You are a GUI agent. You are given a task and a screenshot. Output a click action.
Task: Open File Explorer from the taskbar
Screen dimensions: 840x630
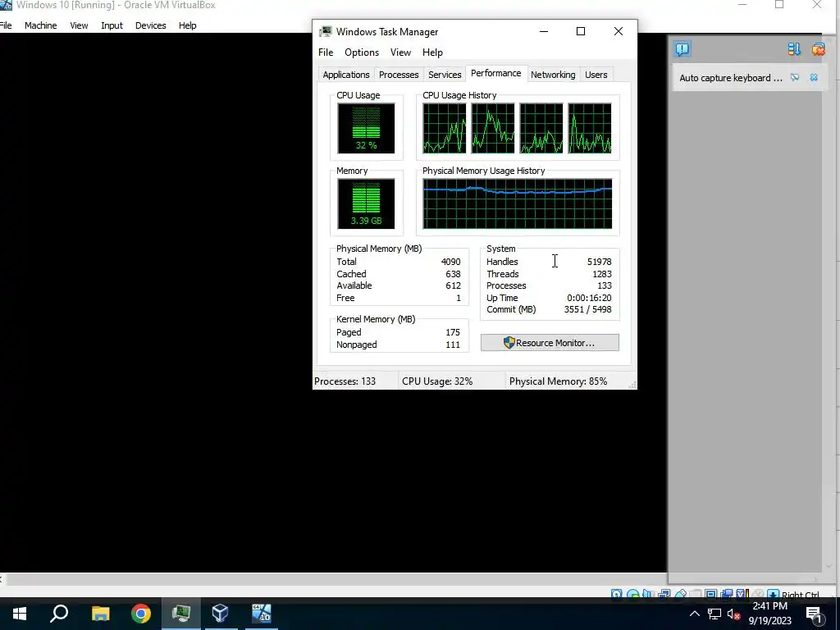(100, 614)
